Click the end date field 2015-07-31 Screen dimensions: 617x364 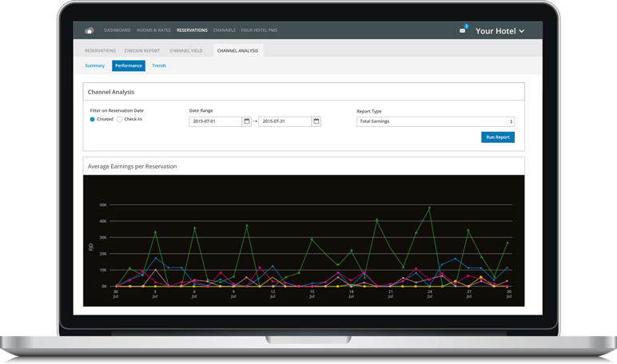click(285, 121)
